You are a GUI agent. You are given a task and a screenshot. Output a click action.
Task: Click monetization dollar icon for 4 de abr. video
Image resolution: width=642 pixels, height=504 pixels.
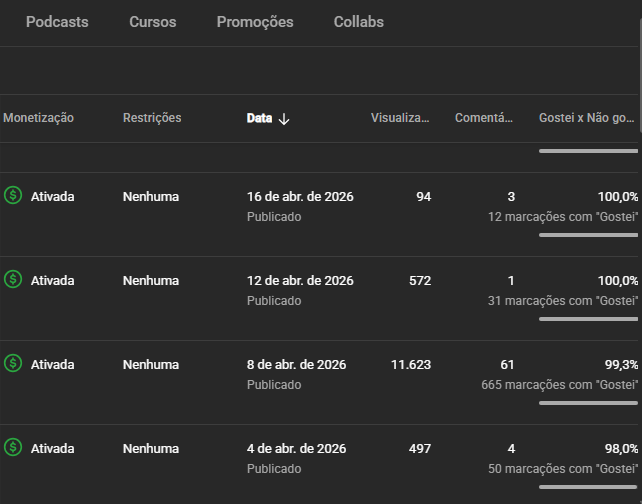tap(13, 447)
